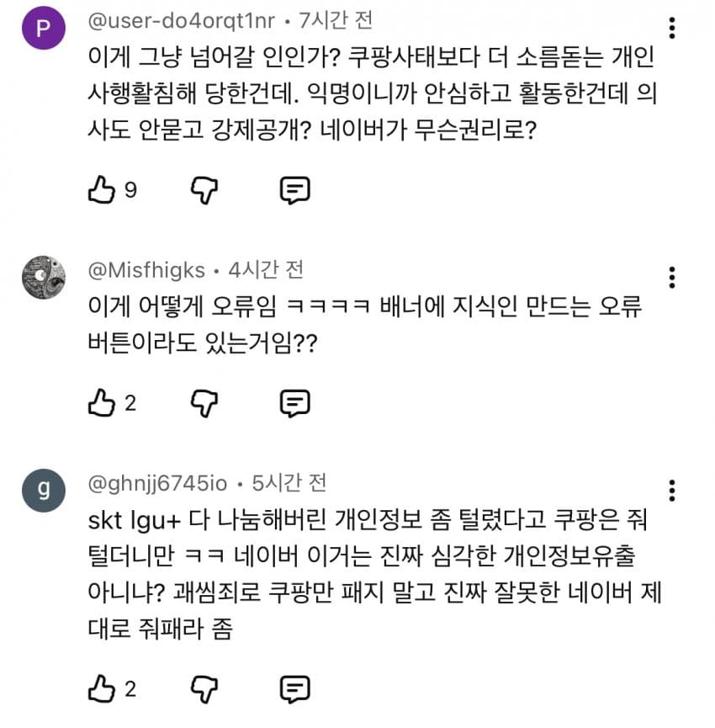Reply to the @ghnjj6745io comment
Screen dimensions: 715x728
294,690
